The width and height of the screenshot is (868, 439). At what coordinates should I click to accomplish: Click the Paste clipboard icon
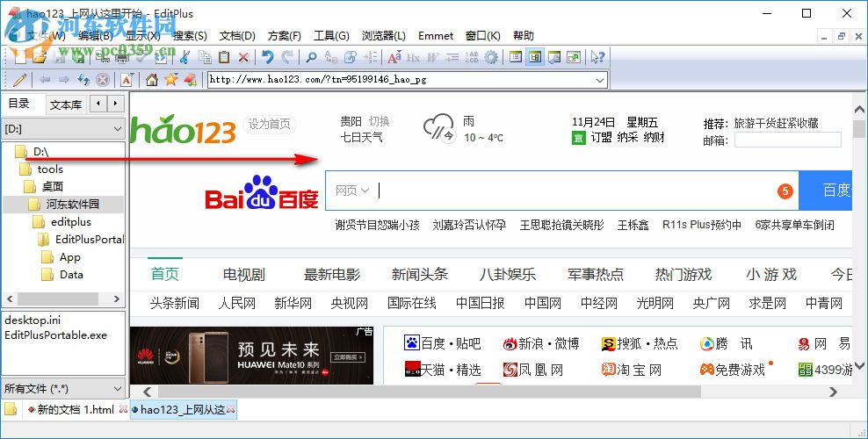(x=224, y=57)
